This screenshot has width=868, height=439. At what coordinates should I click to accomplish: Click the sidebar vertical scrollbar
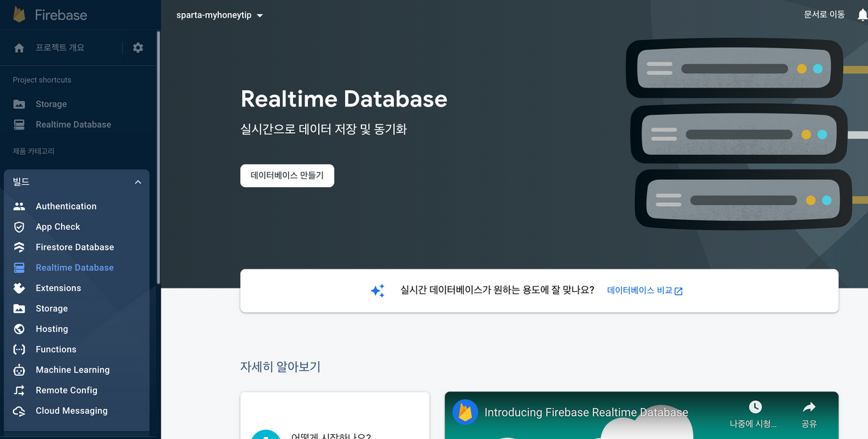point(159,156)
